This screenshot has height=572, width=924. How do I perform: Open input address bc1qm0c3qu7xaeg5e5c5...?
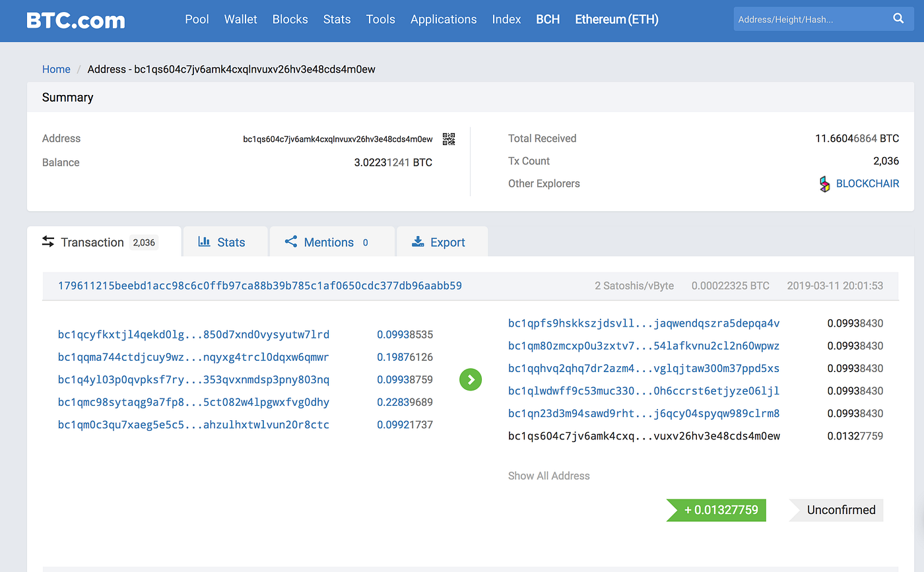pyautogui.click(x=193, y=424)
